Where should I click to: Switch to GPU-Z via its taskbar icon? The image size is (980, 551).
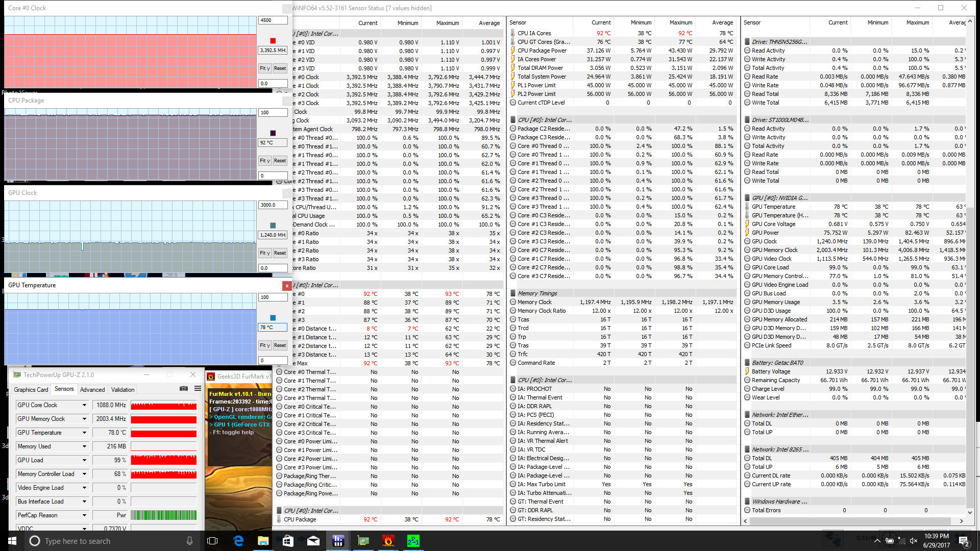(x=363, y=541)
